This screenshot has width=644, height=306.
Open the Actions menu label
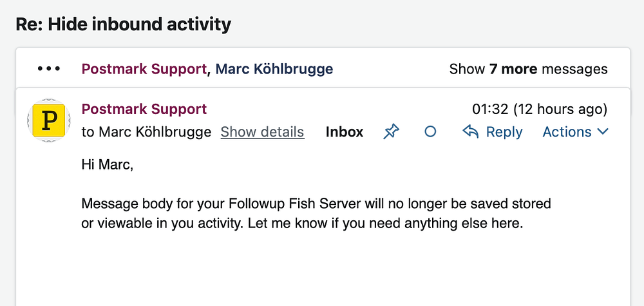(567, 132)
